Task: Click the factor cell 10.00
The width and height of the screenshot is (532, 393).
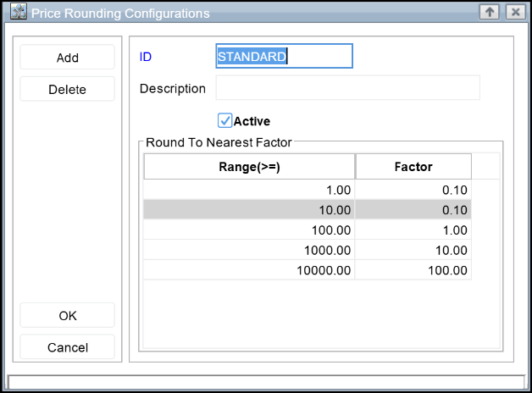Action: pos(413,250)
